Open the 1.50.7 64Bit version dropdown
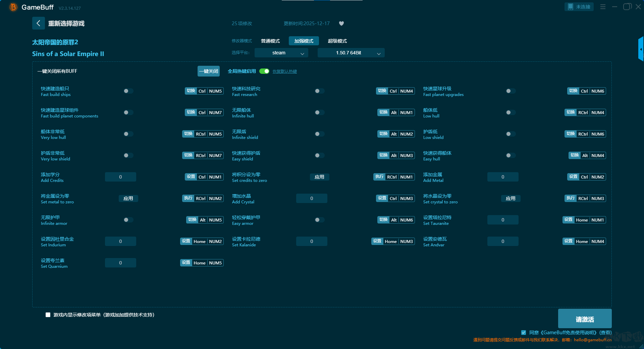The image size is (644, 349). pos(351,53)
